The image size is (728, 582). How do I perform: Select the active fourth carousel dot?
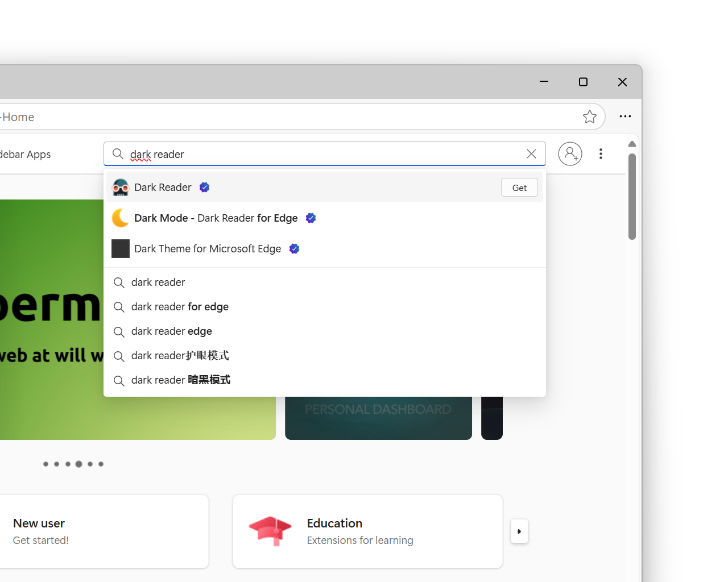tap(79, 464)
